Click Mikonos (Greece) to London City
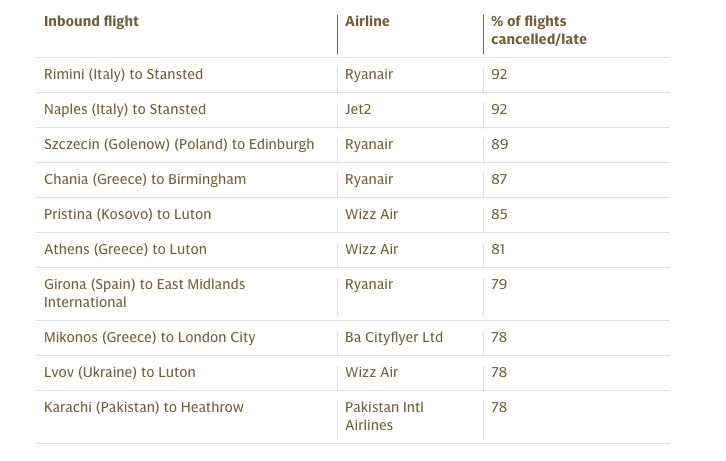Image resolution: width=726 pixels, height=461 pixels. click(150, 337)
